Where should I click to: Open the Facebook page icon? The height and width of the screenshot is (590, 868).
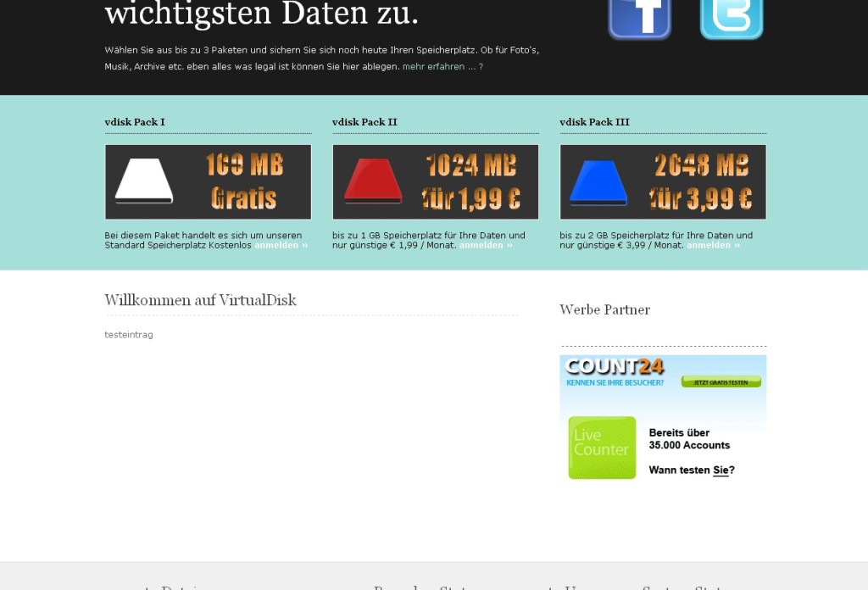tap(639, 17)
